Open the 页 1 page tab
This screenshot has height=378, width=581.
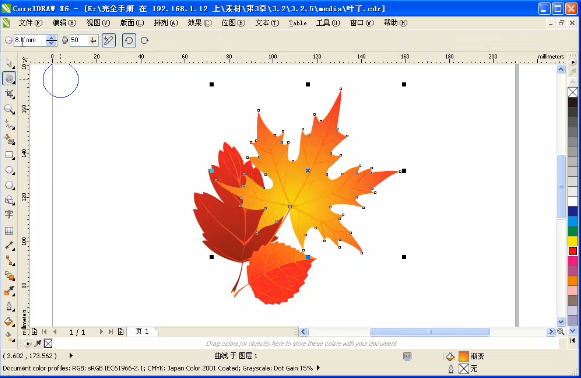click(x=142, y=331)
